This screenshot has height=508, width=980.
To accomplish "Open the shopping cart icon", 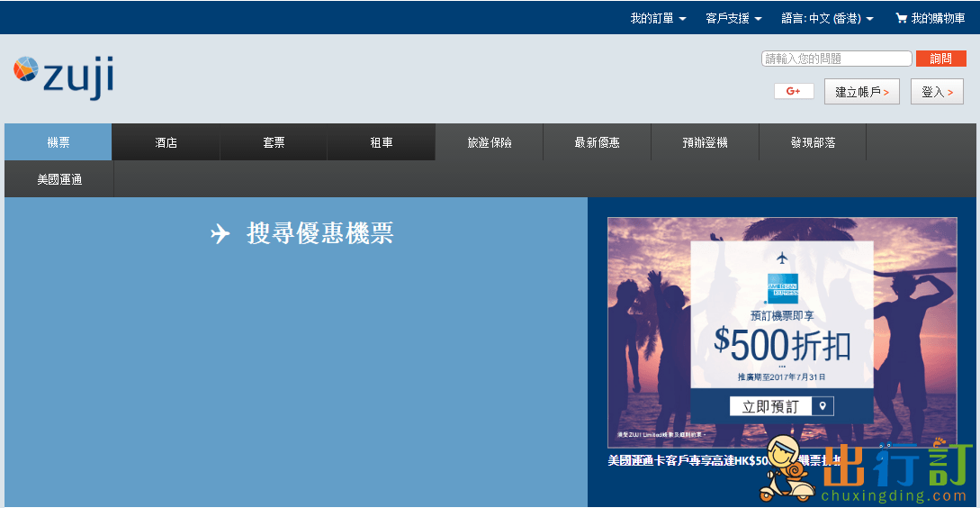I will click(901, 18).
